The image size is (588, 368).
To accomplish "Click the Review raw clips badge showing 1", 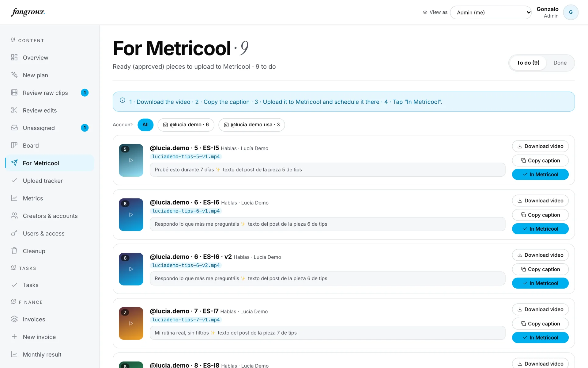I will pyautogui.click(x=85, y=93).
